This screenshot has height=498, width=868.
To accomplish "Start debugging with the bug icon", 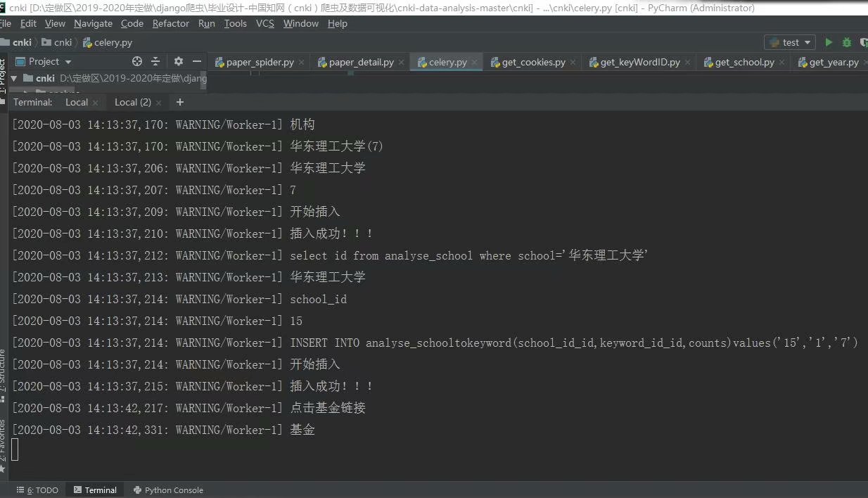I will point(847,42).
